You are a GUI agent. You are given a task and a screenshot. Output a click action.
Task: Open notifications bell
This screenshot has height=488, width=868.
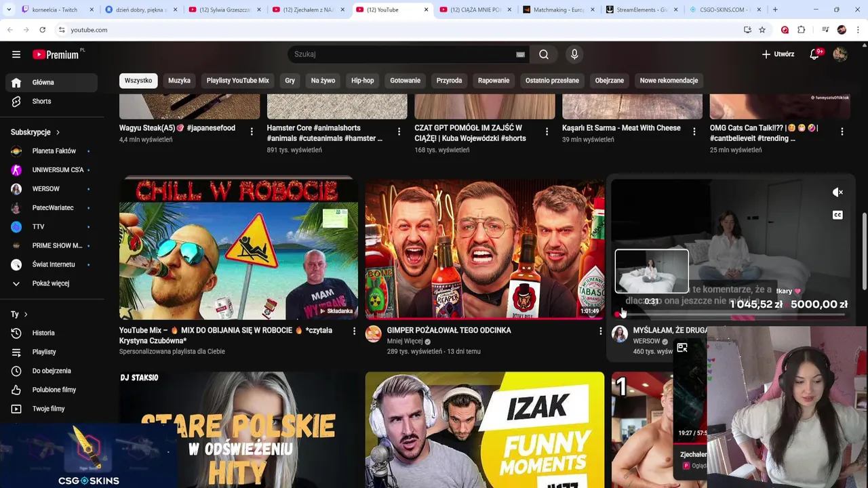(814, 54)
